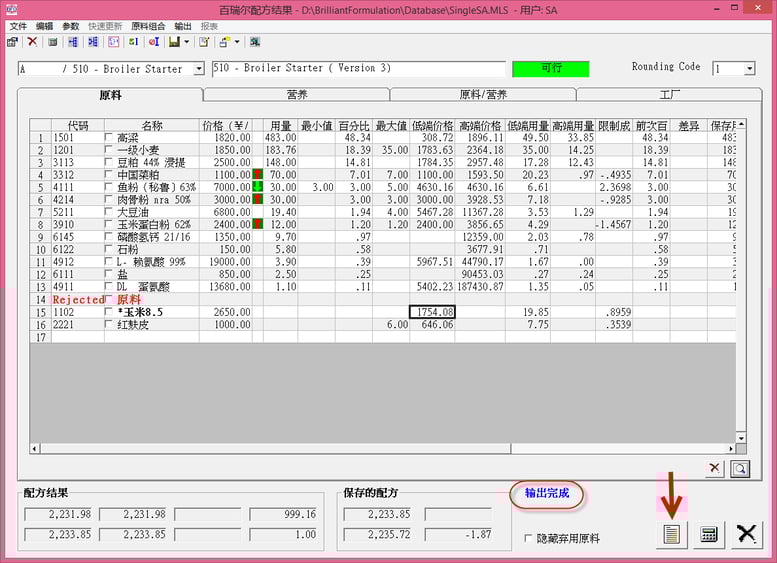Switch to the 营养 tab

pos(297,95)
